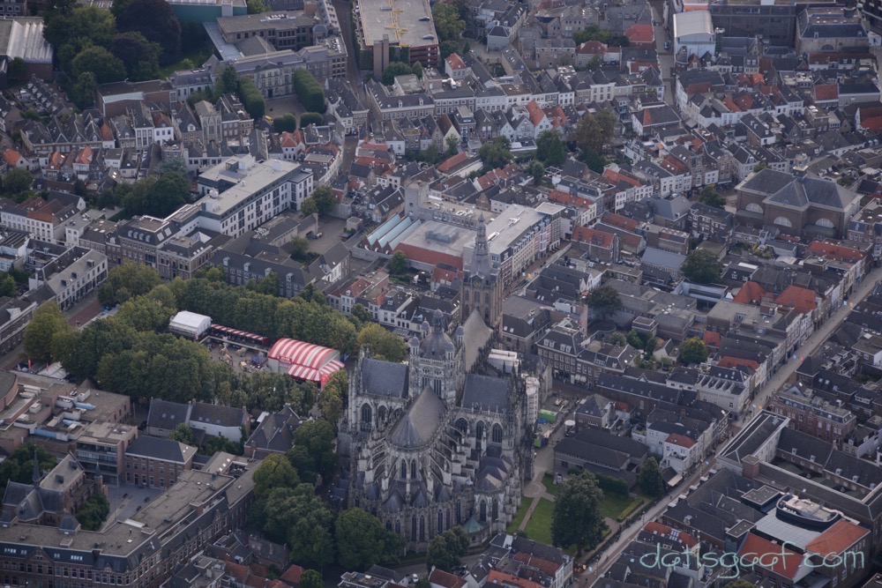This screenshot has width=882, height=588.
Task: Click the datisgaaf.com watermark text
Action: (751, 558)
